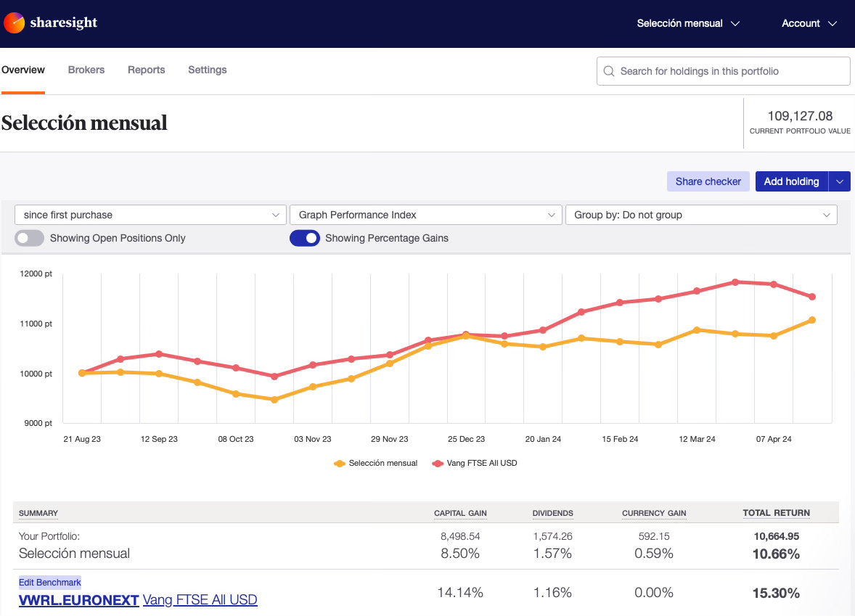Click the Add holding button
The height and width of the screenshot is (616, 855).
click(792, 181)
